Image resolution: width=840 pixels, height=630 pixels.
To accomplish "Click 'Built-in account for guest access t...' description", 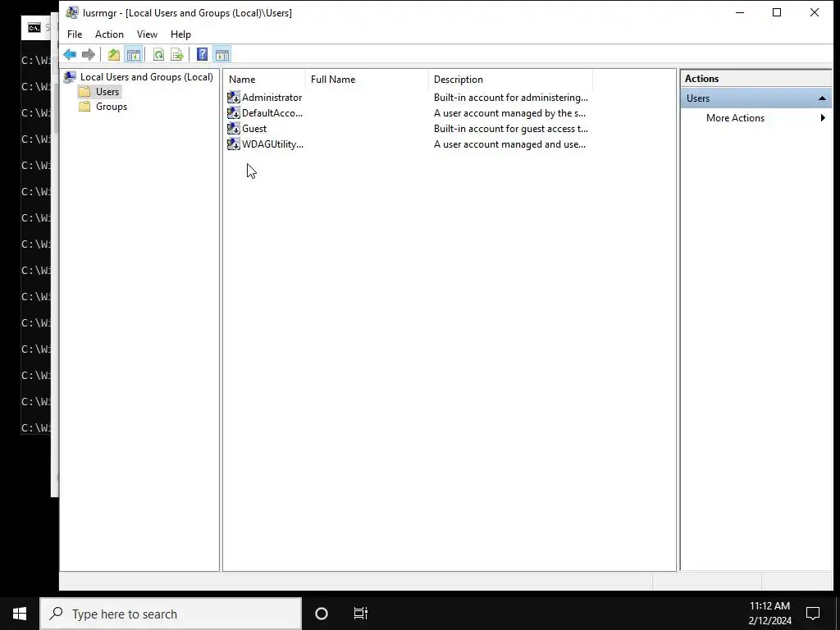I will coord(510,129).
